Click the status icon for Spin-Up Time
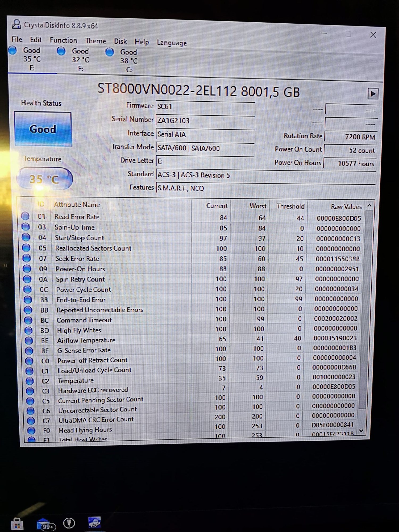 pyautogui.click(x=26, y=227)
